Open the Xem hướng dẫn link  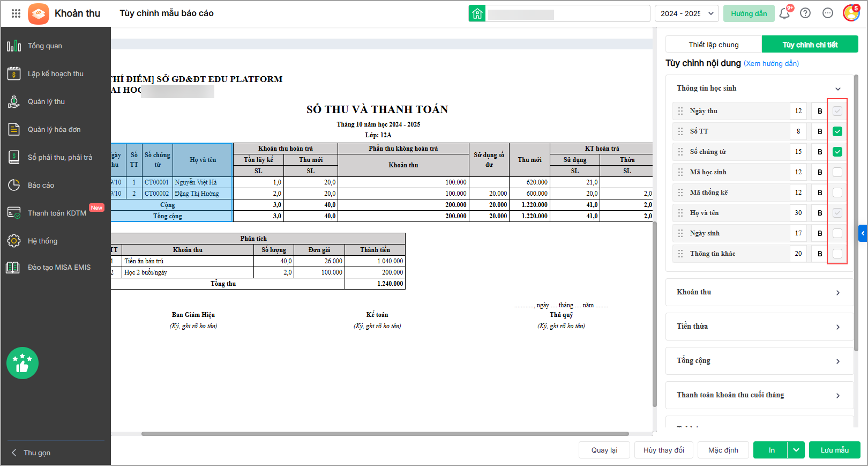771,63
